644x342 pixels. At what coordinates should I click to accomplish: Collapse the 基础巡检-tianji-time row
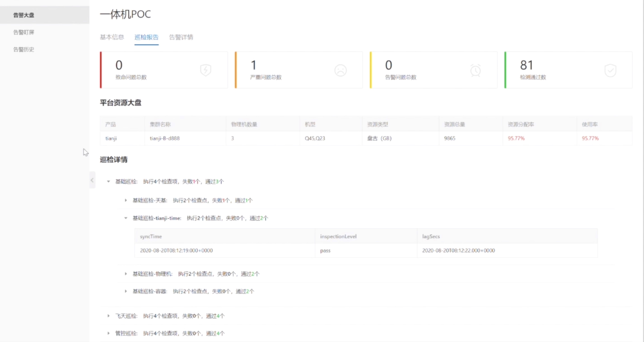(126, 218)
